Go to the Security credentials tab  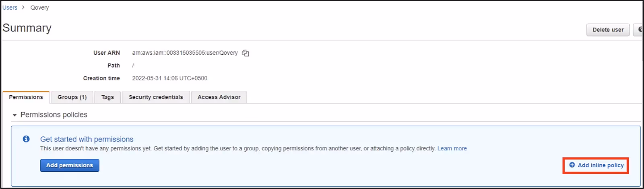click(x=156, y=97)
